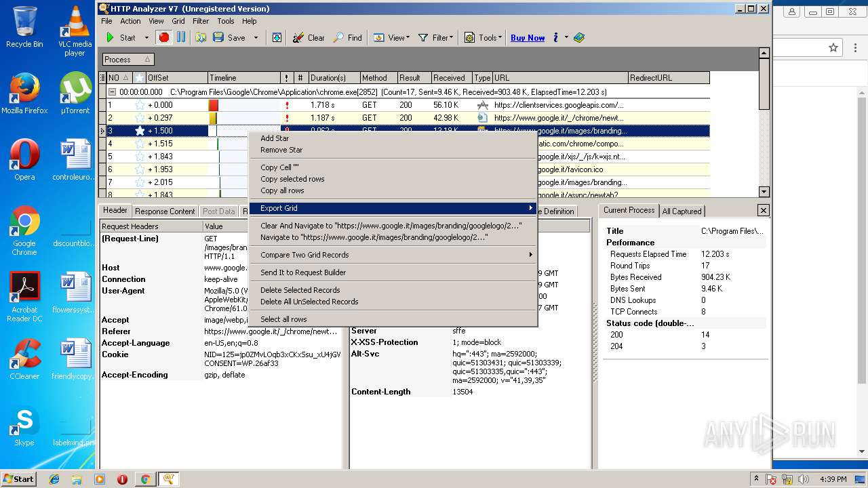Click the Clear toolbar button
Image resolution: width=868 pixels, height=488 pixels.
click(309, 38)
